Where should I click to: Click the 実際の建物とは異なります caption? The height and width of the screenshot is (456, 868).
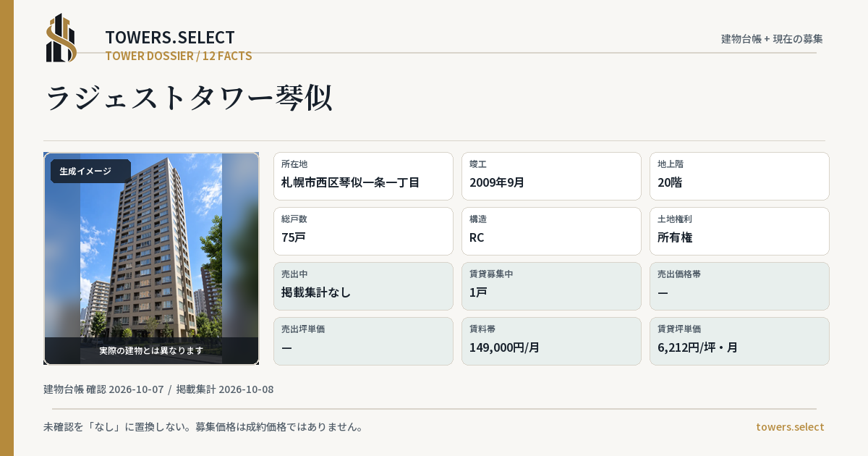point(151,350)
